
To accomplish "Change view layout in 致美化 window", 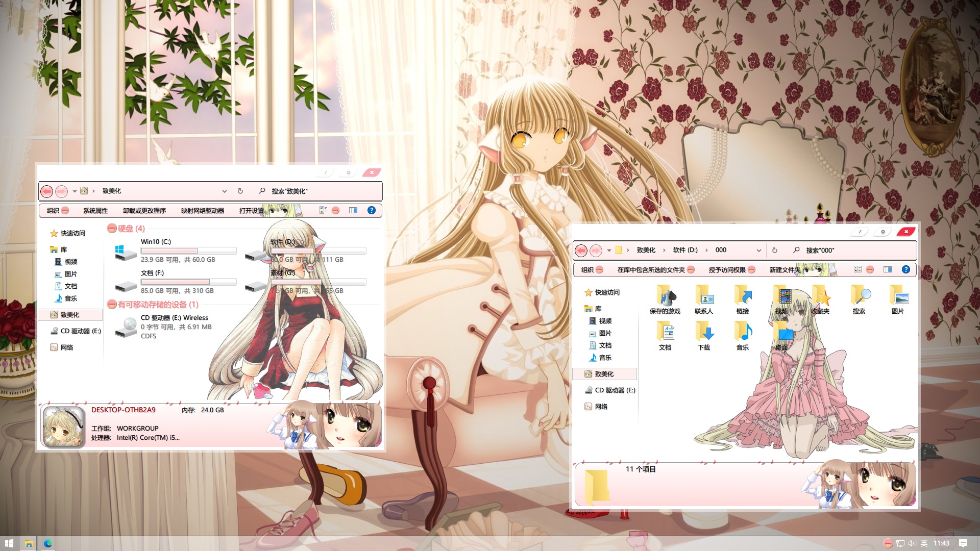I will pos(323,210).
